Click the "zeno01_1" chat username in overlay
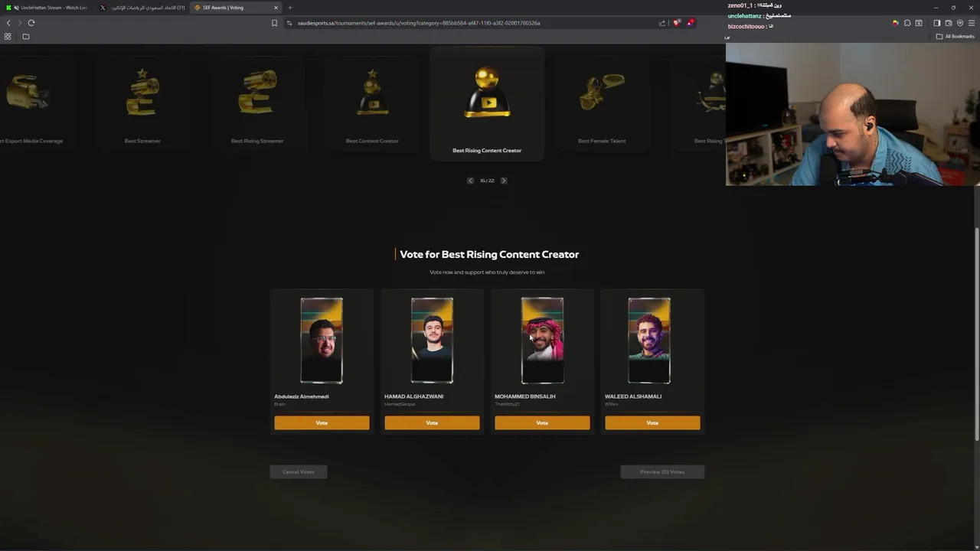The image size is (980, 551). 740,5
